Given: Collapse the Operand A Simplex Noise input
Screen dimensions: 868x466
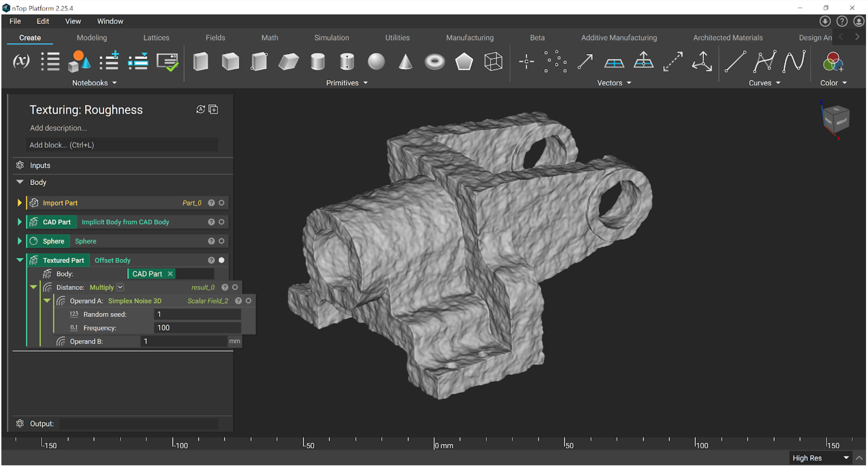Looking at the screenshot, I should pos(47,301).
